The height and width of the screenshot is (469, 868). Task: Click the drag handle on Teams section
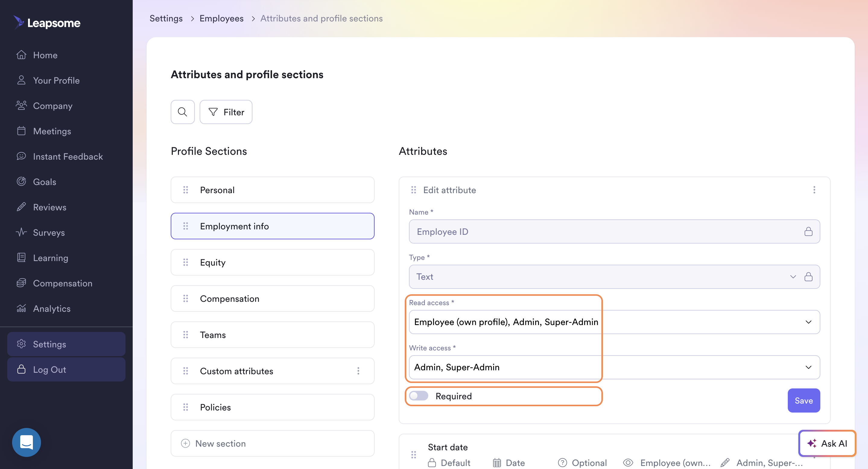(x=186, y=335)
